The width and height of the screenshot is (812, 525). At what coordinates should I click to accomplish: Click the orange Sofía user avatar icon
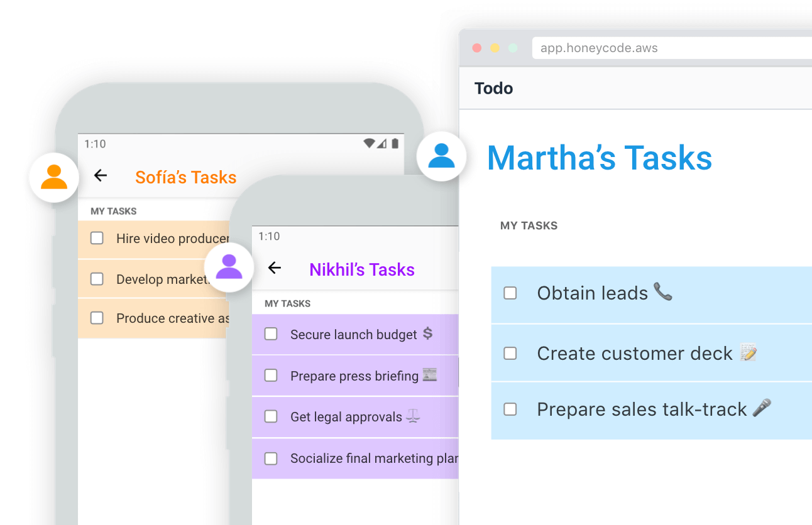54,177
